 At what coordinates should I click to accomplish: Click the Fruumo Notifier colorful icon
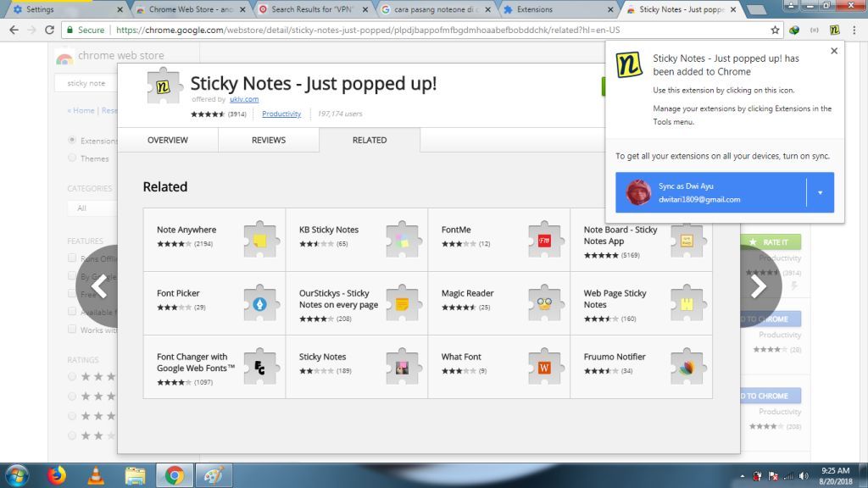click(687, 367)
